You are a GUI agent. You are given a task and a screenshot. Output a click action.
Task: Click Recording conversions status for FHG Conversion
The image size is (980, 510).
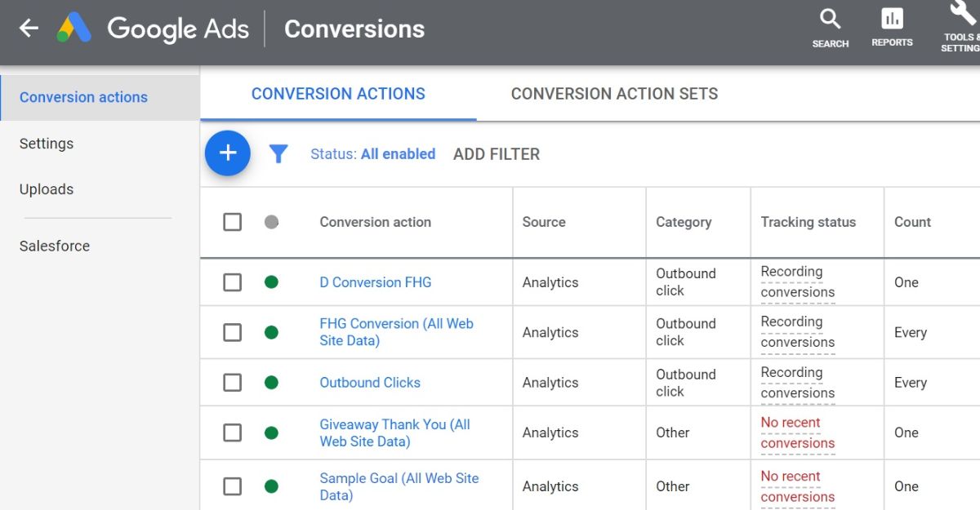(x=798, y=332)
